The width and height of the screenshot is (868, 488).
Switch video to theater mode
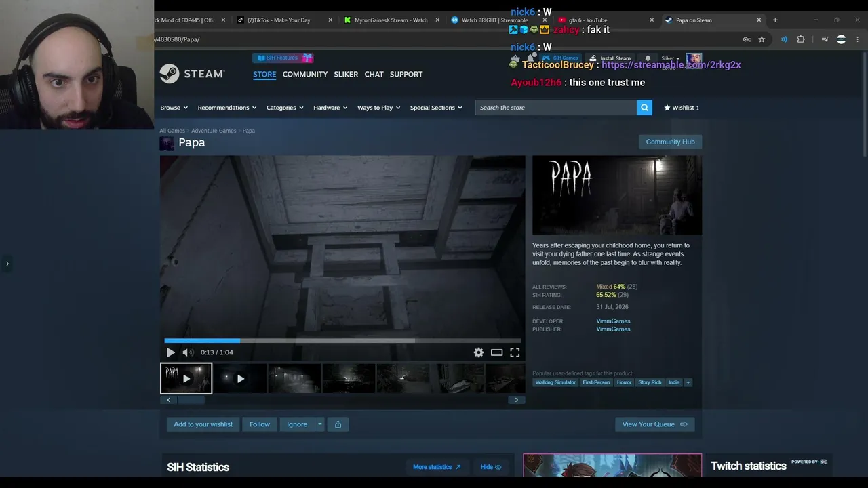pyautogui.click(x=497, y=352)
